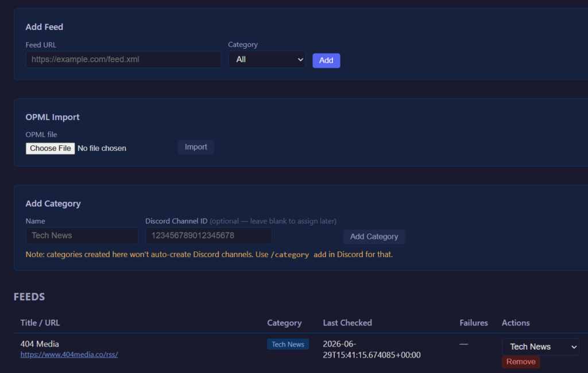Open the Category dropdown in Add Feed
Viewport: 588px width, 373px height.
(x=267, y=60)
